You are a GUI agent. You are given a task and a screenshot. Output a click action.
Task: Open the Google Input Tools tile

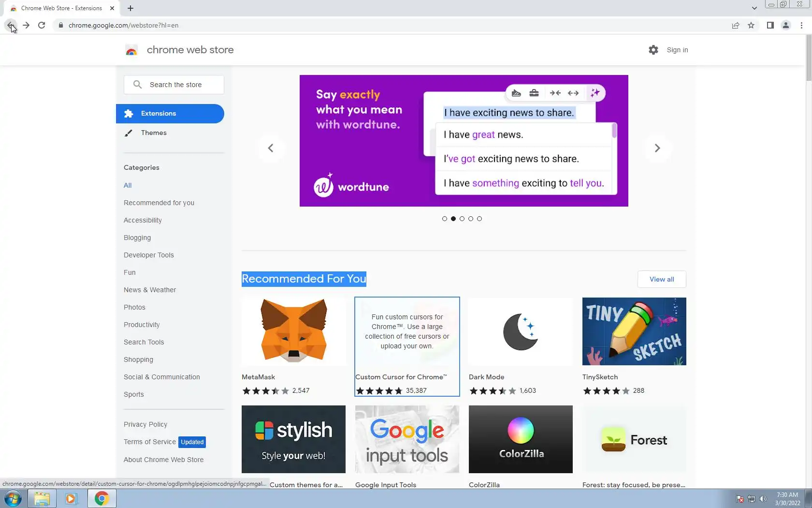407,439
